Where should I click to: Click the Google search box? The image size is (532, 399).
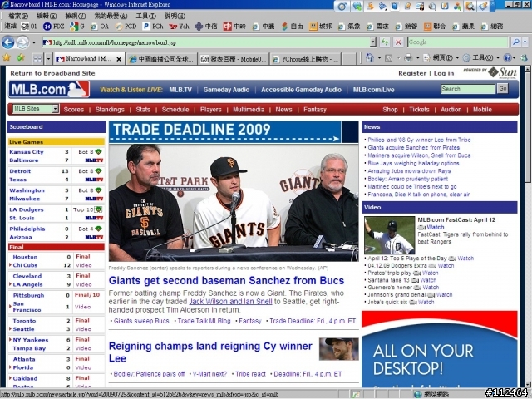(458, 42)
